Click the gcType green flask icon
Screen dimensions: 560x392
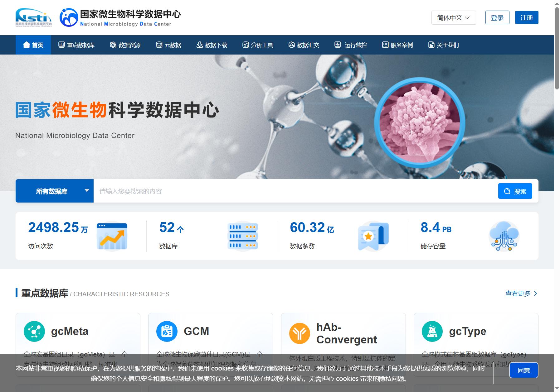432,332
